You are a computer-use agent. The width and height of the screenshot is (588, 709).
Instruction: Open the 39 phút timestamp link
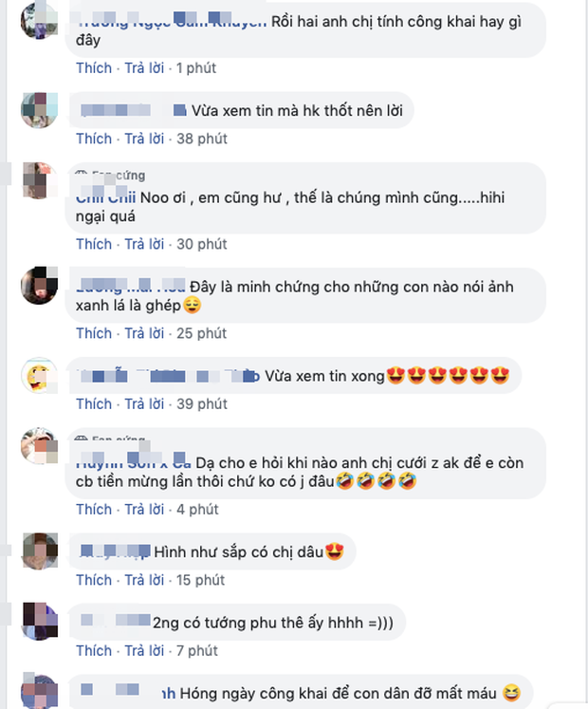point(202,403)
